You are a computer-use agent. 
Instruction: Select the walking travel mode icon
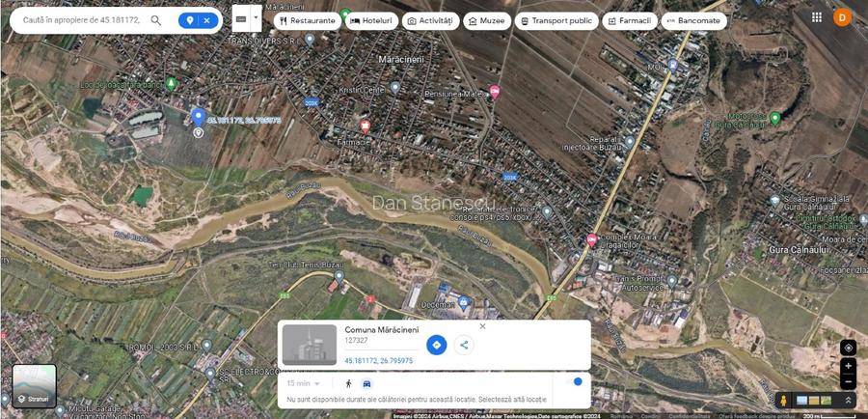click(x=348, y=383)
